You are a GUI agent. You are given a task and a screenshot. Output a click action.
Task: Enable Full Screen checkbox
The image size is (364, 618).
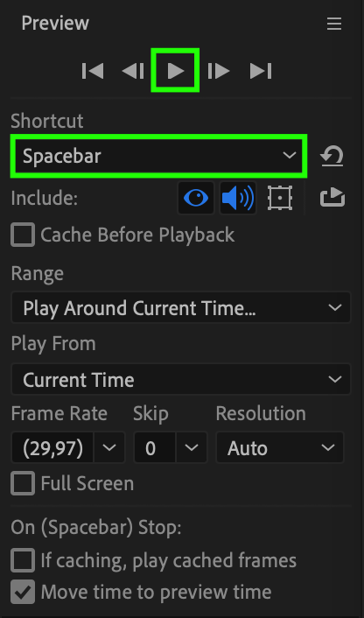(x=23, y=483)
